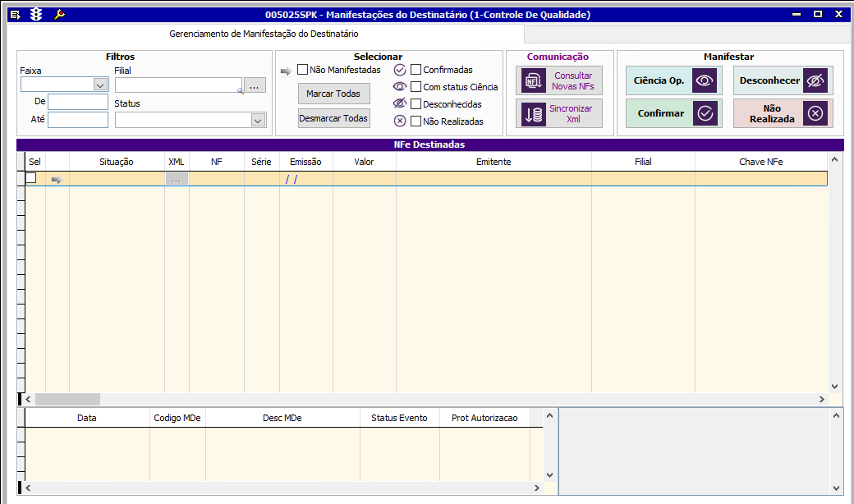
Task: Enable the Não Manifestadas checkbox
Action: pos(303,70)
